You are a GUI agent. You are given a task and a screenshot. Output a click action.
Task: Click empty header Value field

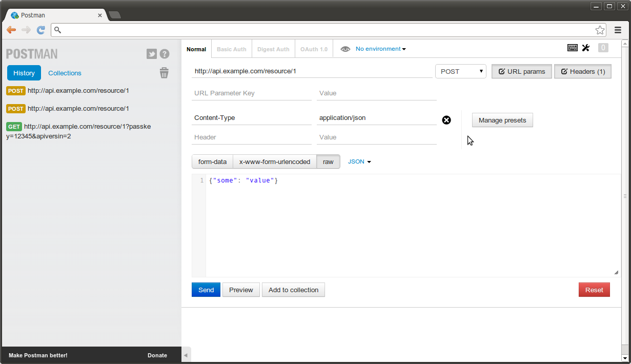pyautogui.click(x=377, y=137)
